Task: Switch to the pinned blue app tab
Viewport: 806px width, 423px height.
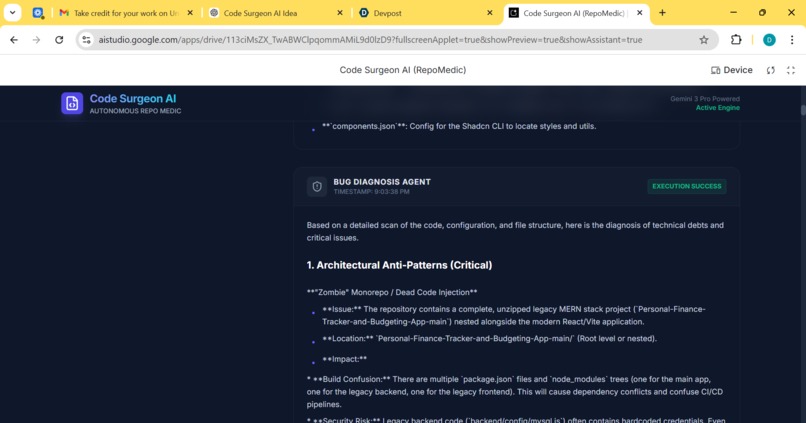Action: coord(38,13)
